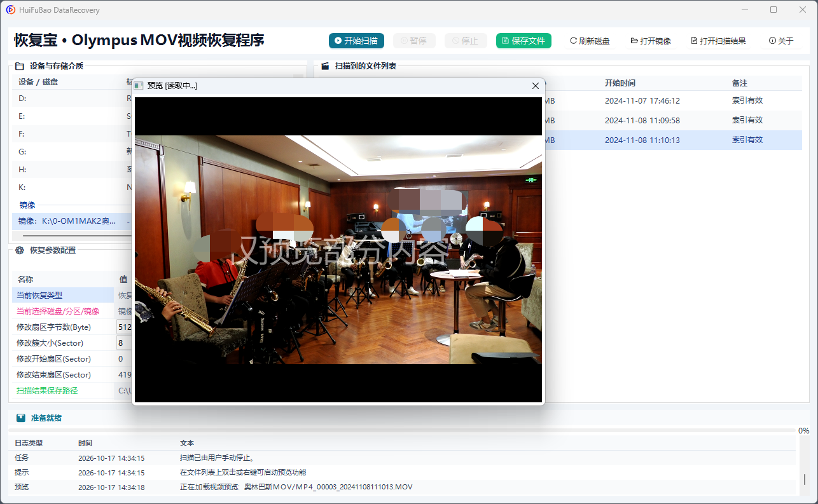Refresh the disk list via 刷新磁盘
818x504 pixels.
click(x=590, y=41)
